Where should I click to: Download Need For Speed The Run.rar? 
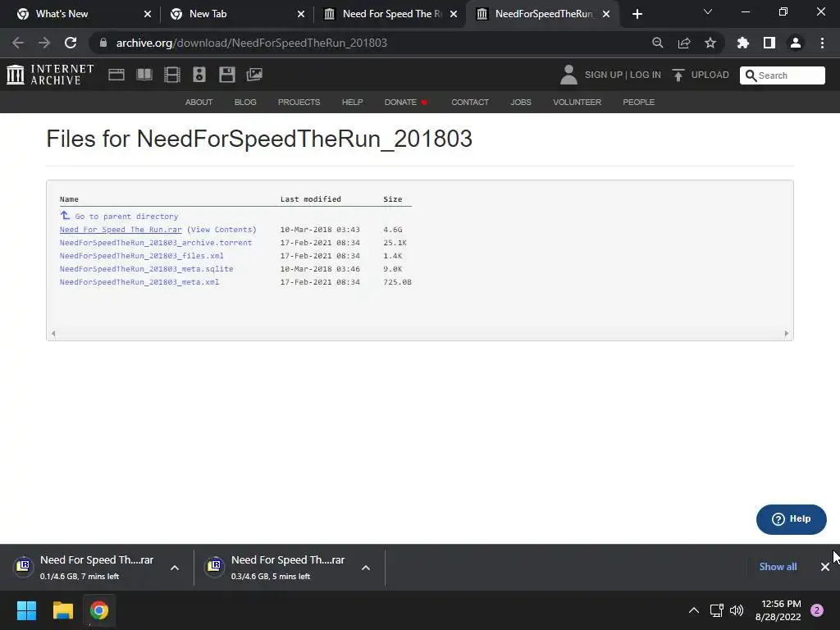[121, 230]
